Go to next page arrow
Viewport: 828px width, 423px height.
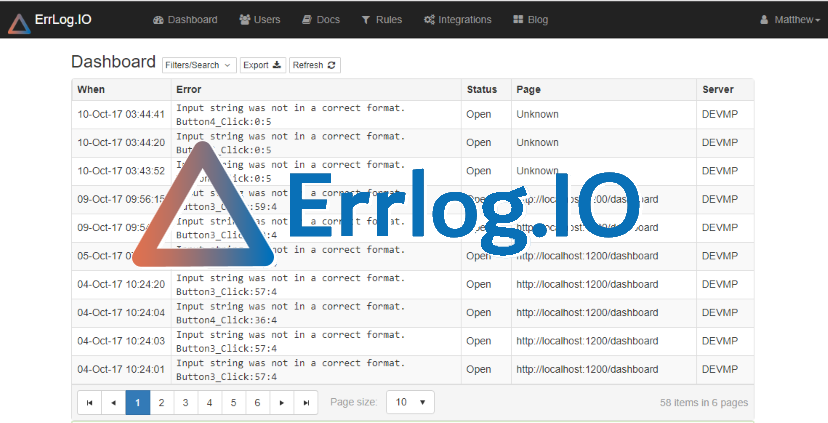(282, 402)
